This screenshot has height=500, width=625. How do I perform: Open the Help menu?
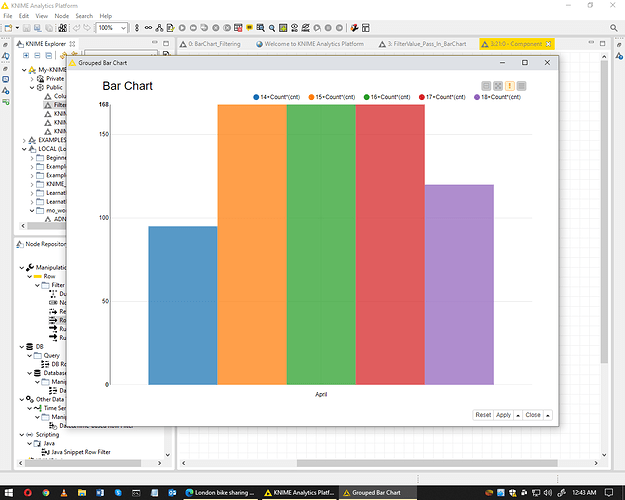pyautogui.click(x=106, y=16)
